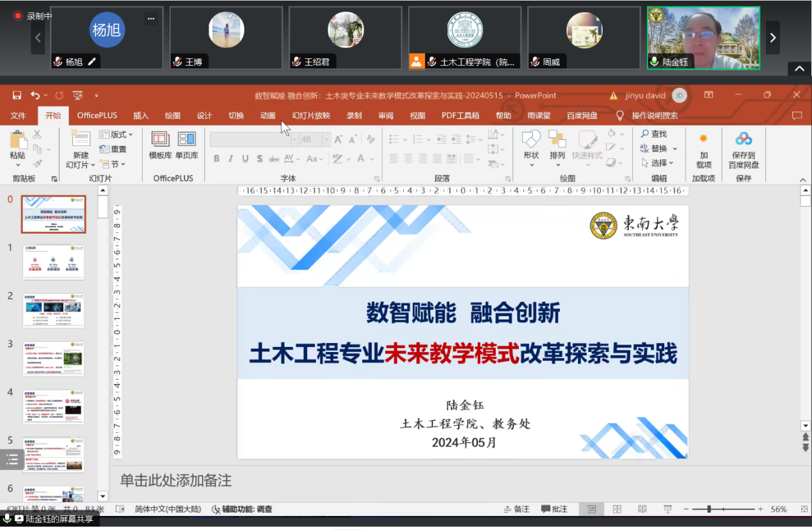812x530 pixels.
Task: Click the New Slide icon
Action: click(x=81, y=139)
